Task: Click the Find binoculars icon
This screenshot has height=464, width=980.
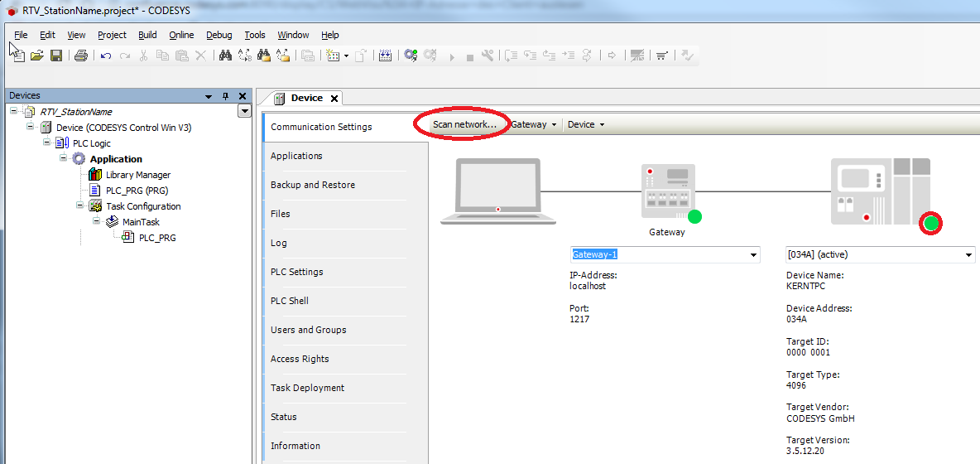Action: coord(224,56)
